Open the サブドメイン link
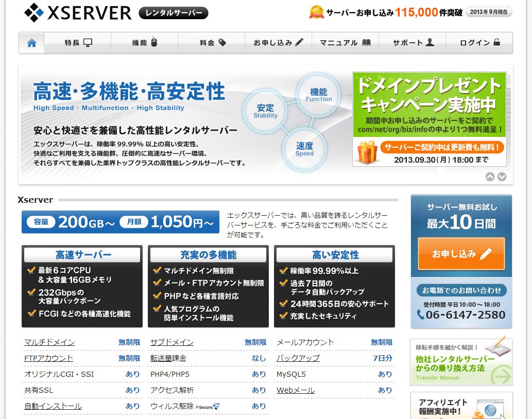 (x=172, y=342)
